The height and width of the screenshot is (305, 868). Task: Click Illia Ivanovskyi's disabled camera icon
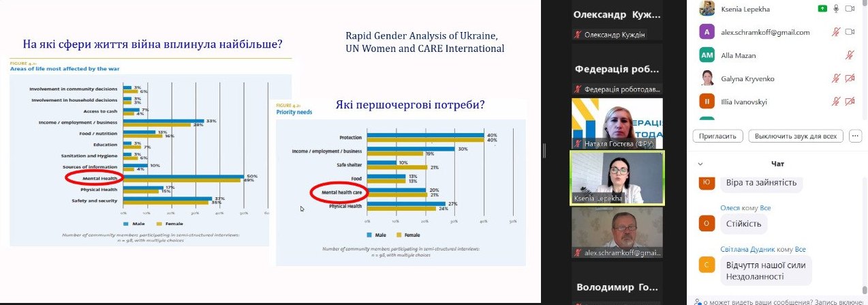click(850, 102)
